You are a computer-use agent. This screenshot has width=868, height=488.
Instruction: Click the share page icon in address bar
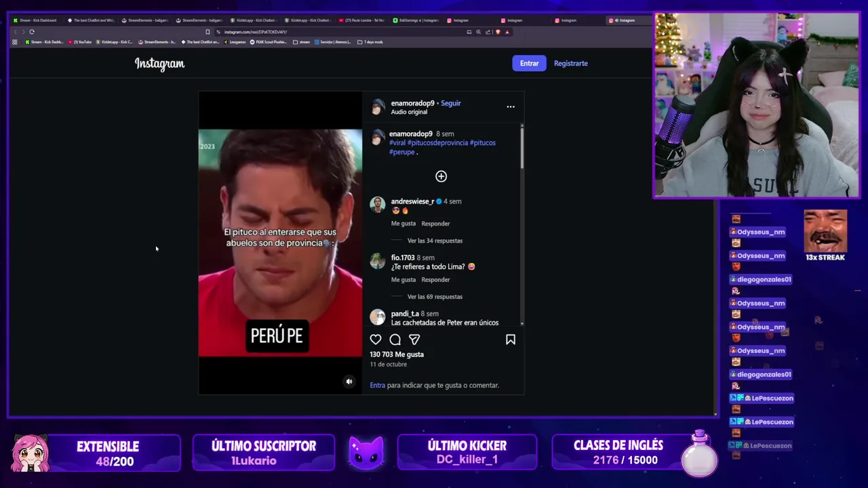point(488,32)
